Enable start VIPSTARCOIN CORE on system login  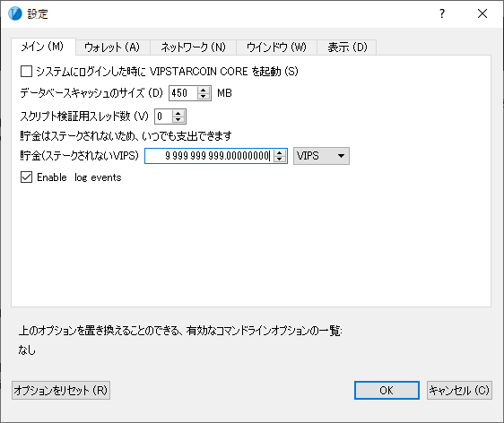[26, 72]
